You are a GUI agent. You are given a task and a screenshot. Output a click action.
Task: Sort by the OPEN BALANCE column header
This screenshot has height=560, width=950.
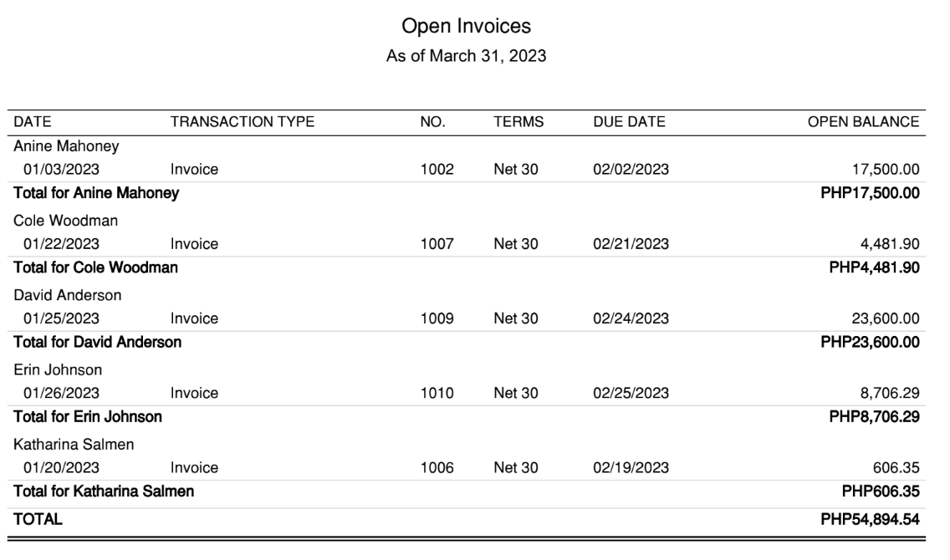coord(863,122)
